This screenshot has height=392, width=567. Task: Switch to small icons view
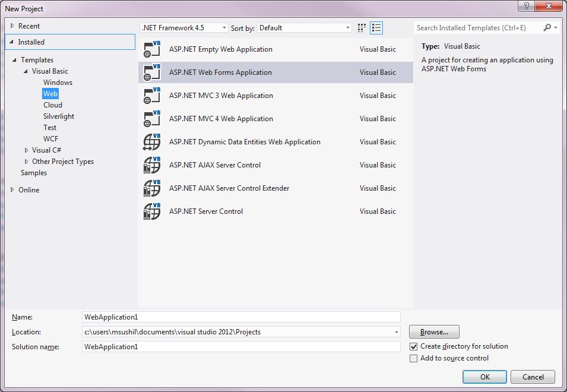coord(361,27)
